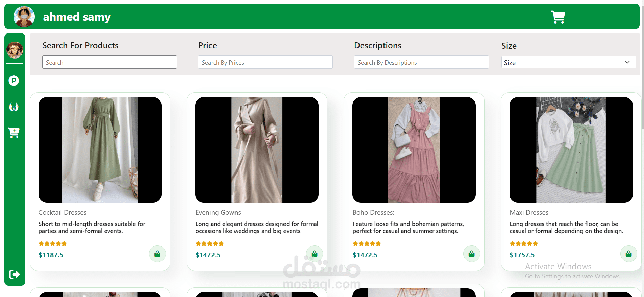Click the Maxi Dresses title
Screen dimensions: 644x297
click(529, 212)
